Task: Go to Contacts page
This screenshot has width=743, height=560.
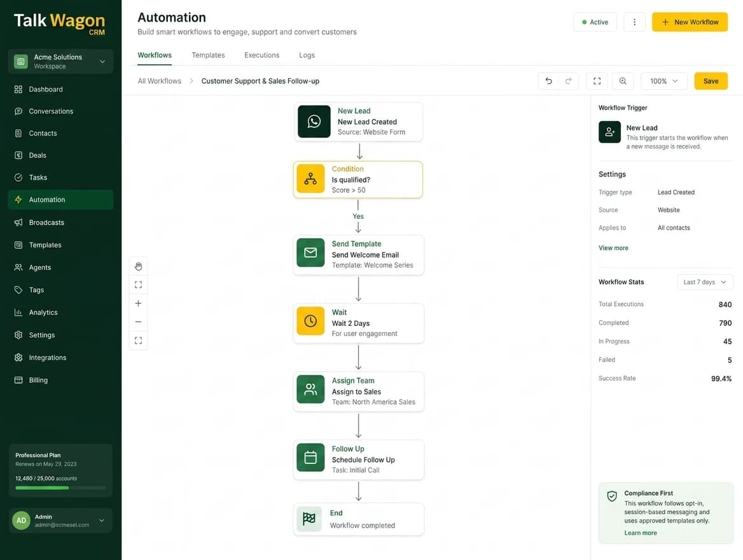Action: (x=60, y=133)
